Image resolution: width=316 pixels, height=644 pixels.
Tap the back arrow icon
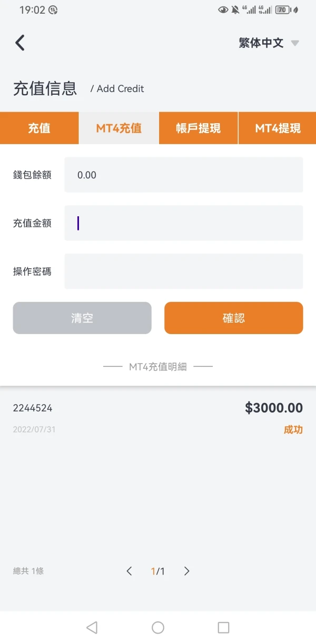(20, 43)
